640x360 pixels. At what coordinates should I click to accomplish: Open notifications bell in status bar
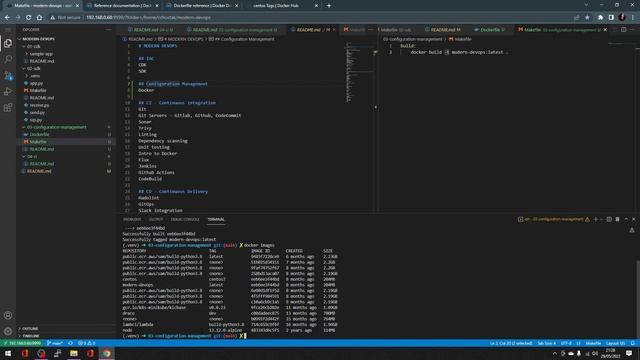[x=633, y=343]
